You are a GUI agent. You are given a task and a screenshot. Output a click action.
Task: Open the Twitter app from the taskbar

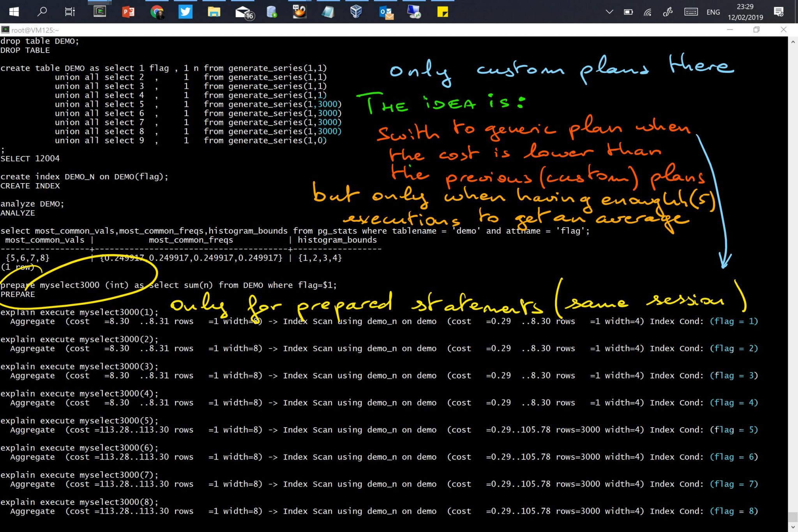tap(186, 12)
